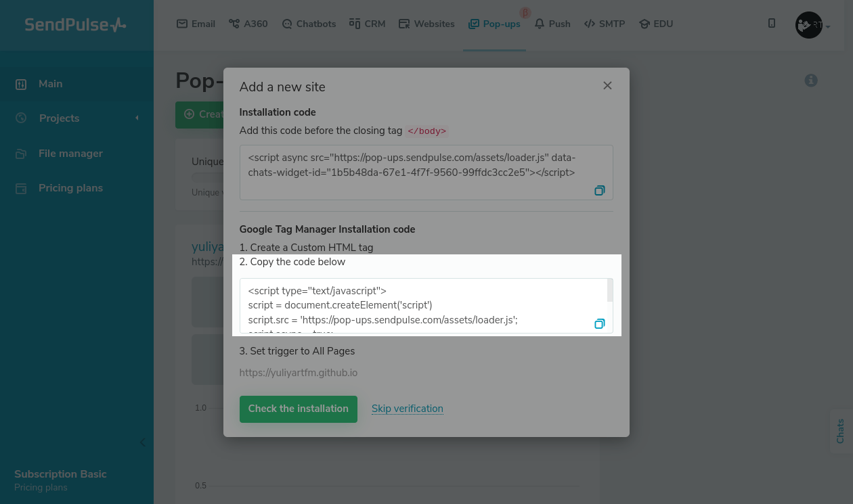Screen dimensions: 853x504
Task: Select Pricing plans in the sidebar
Action: 70,188
